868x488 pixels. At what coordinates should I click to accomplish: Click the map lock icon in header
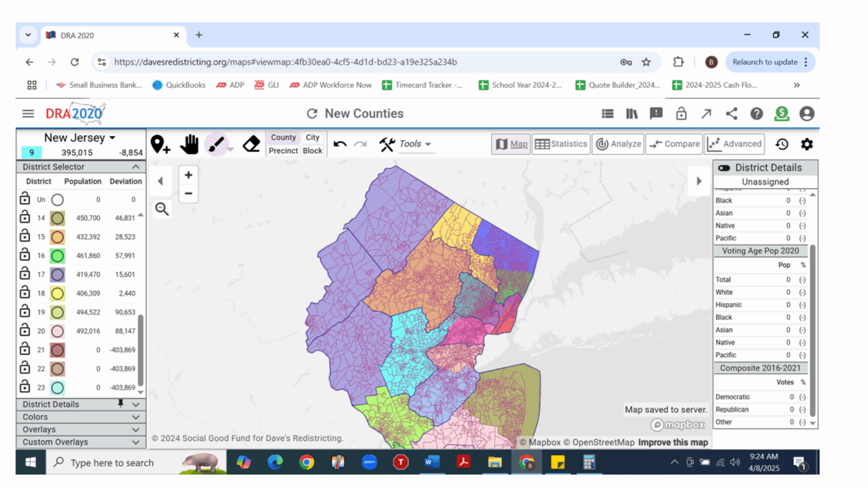681,113
